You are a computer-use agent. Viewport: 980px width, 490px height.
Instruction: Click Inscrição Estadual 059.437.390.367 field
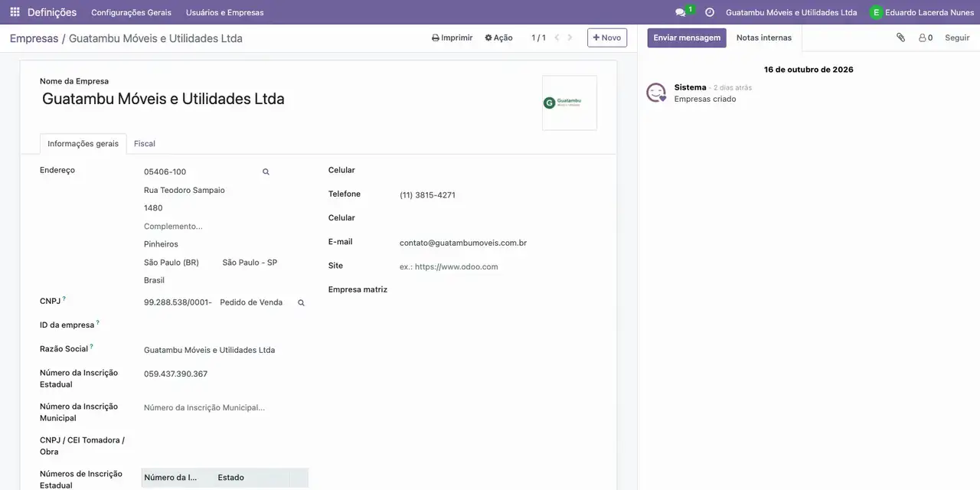click(225, 374)
